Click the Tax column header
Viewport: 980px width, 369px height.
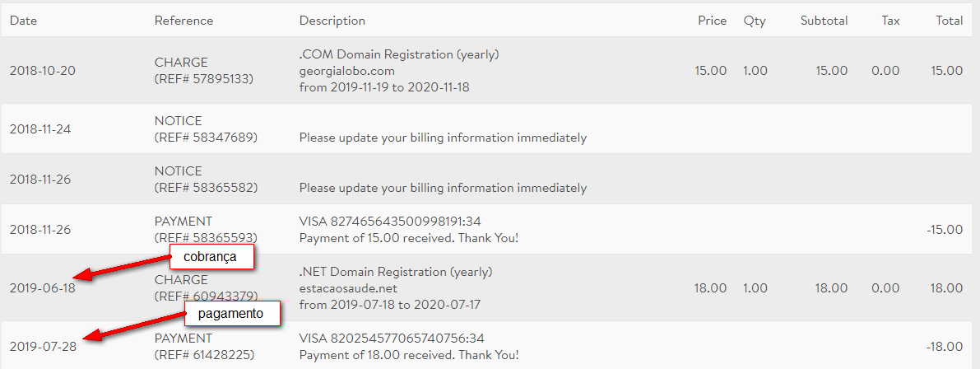890,21
